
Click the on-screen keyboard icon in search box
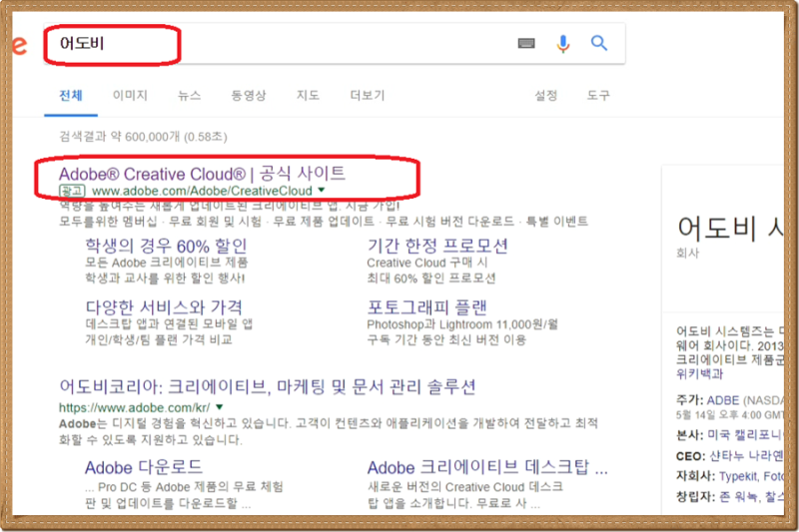tap(526, 43)
